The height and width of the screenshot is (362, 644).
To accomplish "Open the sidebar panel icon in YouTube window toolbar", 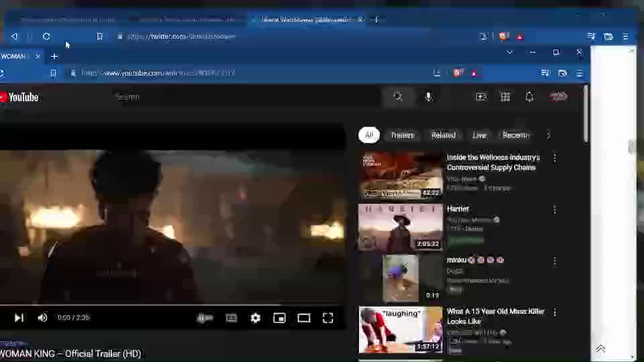I will point(545,73).
